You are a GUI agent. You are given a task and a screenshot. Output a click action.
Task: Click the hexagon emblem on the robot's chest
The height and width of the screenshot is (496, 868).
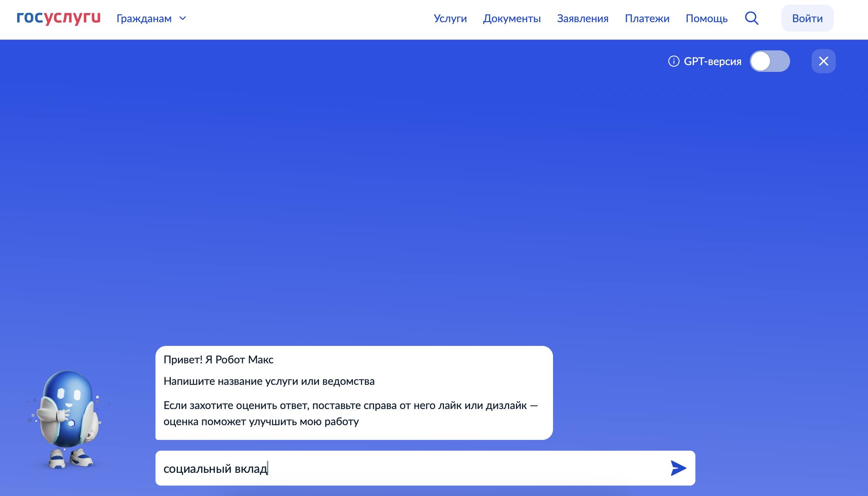point(72,423)
